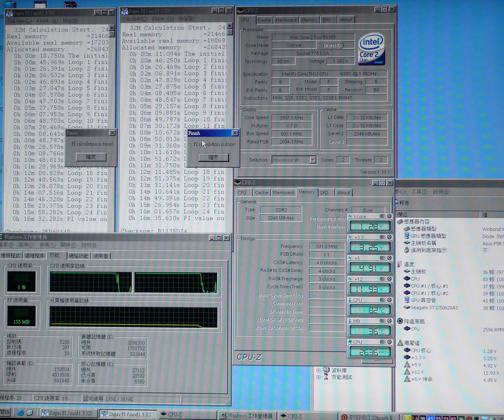504x420 pixels.
Task: Open settings icon on Vcore sensor widget
Action: 383,216
